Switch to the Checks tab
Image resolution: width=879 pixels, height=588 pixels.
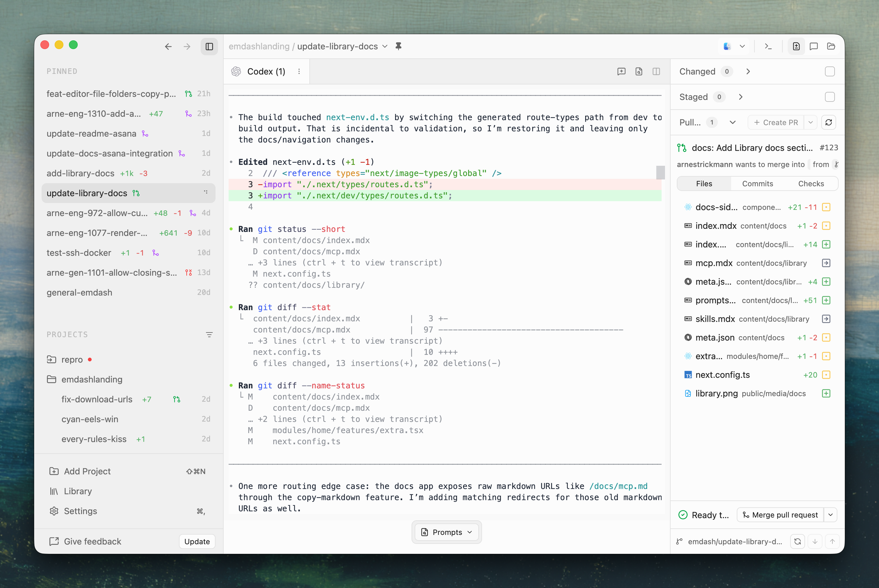[x=811, y=184]
